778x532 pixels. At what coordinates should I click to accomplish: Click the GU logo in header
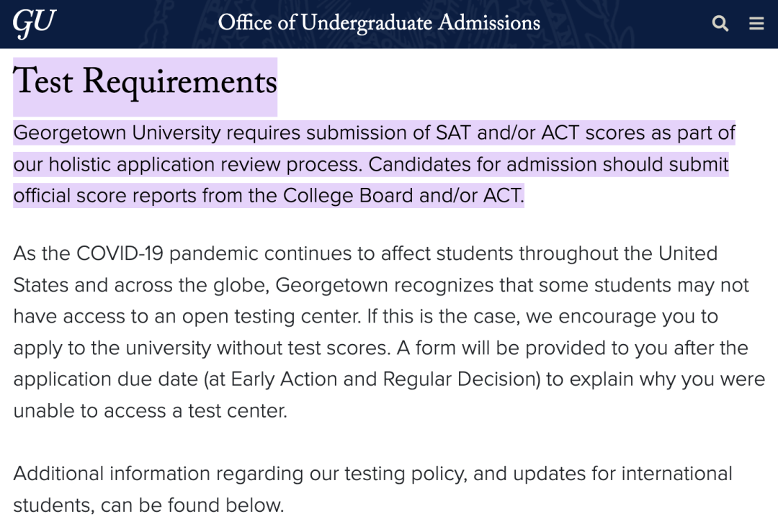pyautogui.click(x=34, y=23)
